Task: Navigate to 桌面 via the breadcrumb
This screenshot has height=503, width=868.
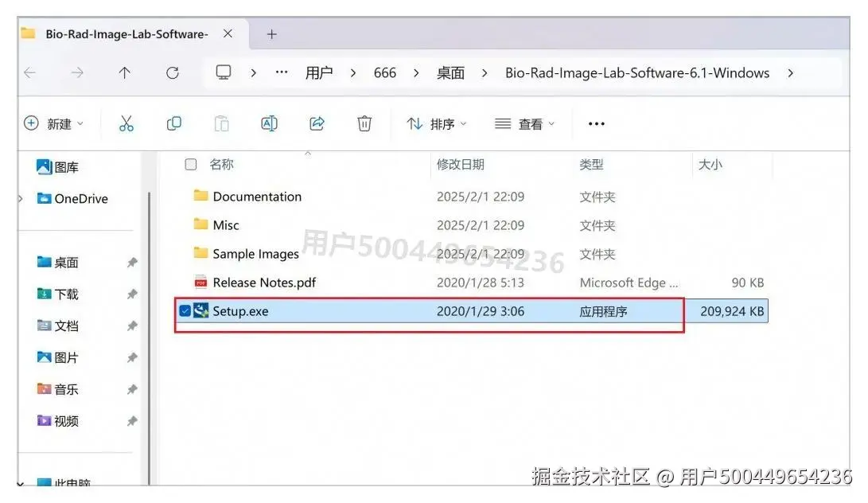Action: click(x=450, y=72)
